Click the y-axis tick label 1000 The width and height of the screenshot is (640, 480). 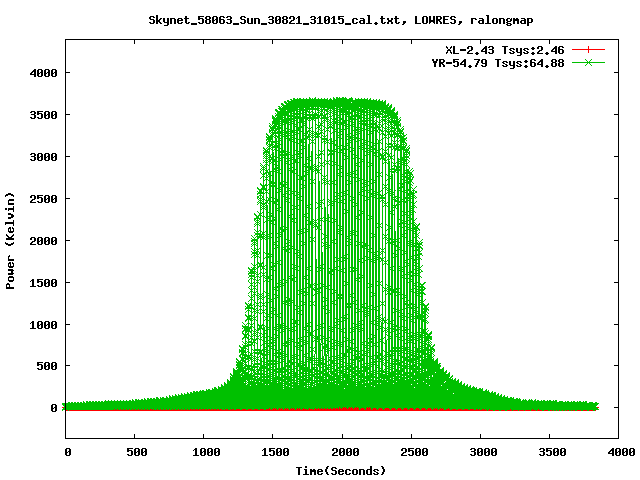click(43, 325)
